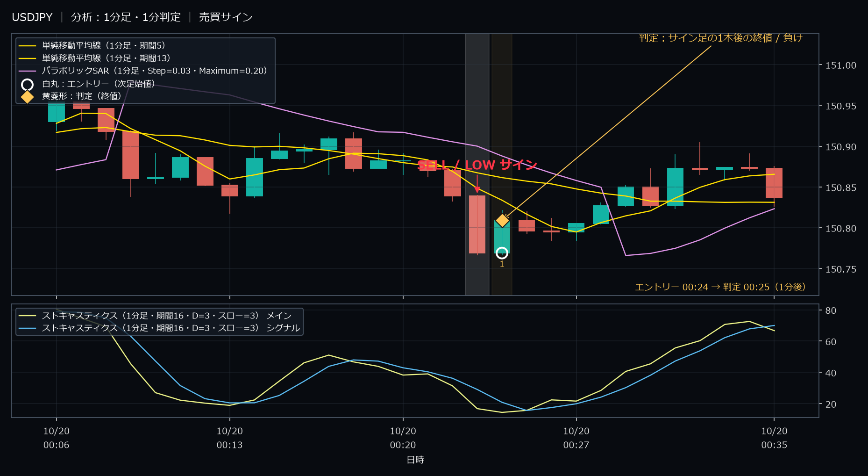Click the yellow diamond icon in the legend
Screen dimensions: 868x476
click(28, 97)
